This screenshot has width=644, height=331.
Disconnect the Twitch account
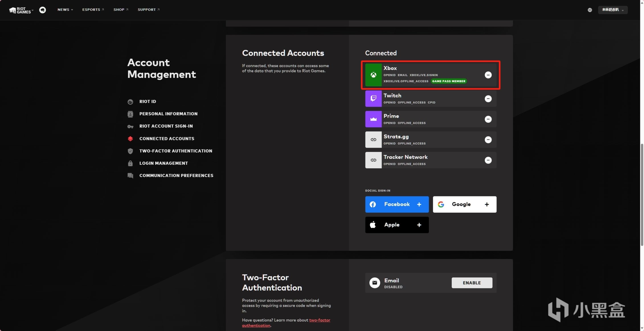pyautogui.click(x=488, y=99)
